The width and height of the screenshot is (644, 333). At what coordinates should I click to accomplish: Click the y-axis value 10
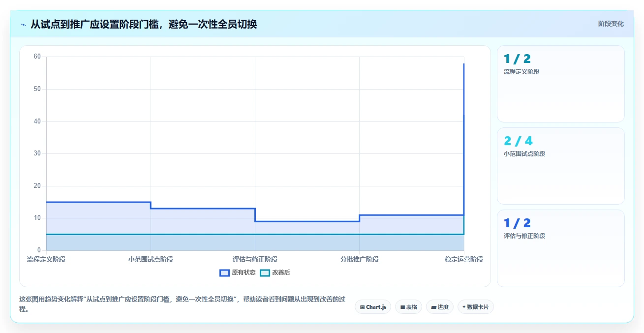pyautogui.click(x=37, y=218)
